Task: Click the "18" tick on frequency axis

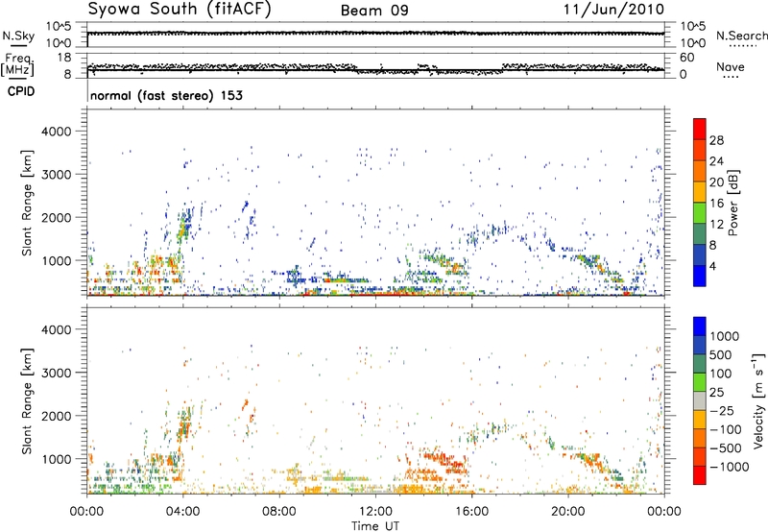Action: click(x=64, y=58)
